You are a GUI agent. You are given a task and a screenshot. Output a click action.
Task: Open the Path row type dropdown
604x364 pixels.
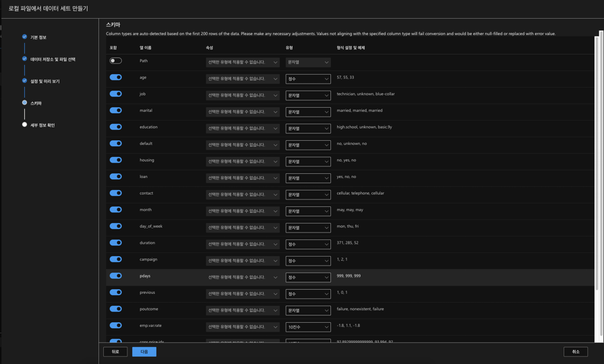point(308,63)
